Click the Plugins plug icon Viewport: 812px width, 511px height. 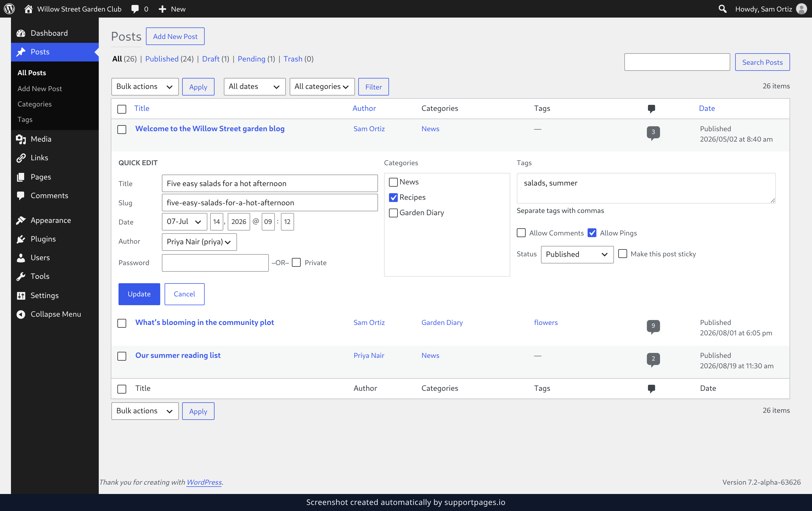point(21,239)
